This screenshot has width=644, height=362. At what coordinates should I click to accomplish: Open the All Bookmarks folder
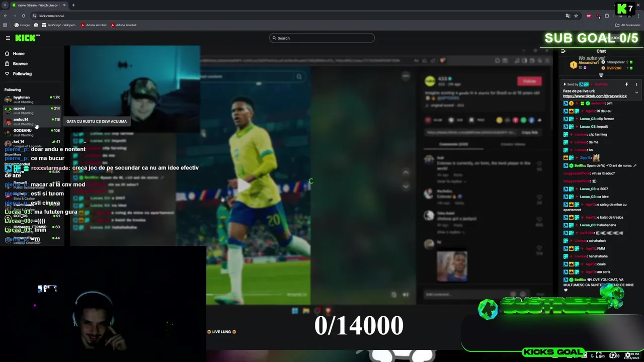coord(628,25)
